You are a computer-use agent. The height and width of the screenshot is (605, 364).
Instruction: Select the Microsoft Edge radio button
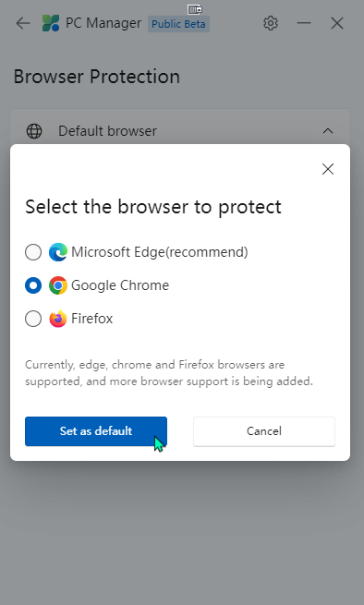(x=33, y=252)
